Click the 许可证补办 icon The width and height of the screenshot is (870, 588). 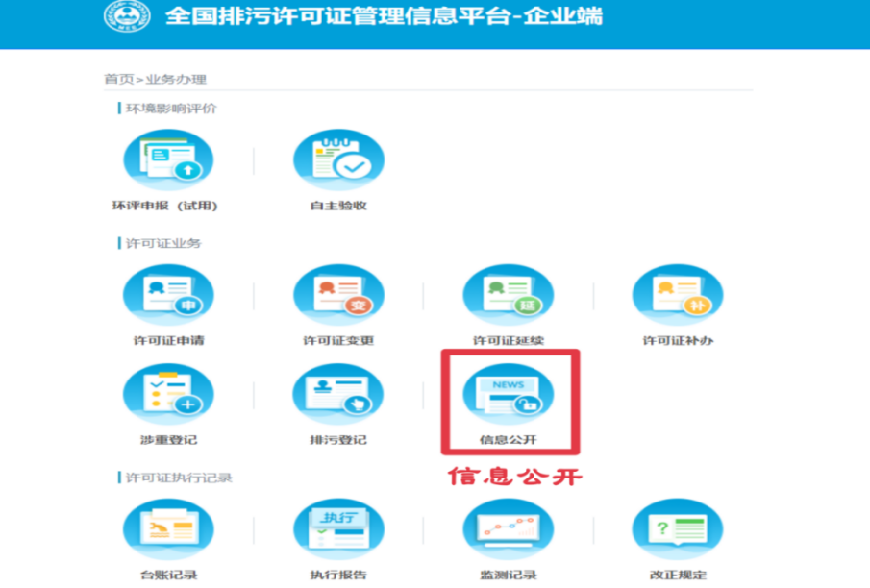(677, 296)
